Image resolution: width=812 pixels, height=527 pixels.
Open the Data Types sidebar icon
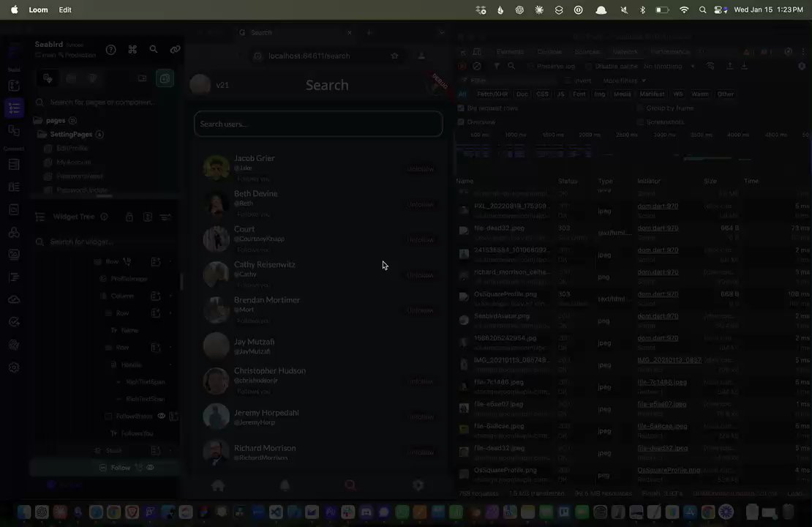click(x=14, y=187)
